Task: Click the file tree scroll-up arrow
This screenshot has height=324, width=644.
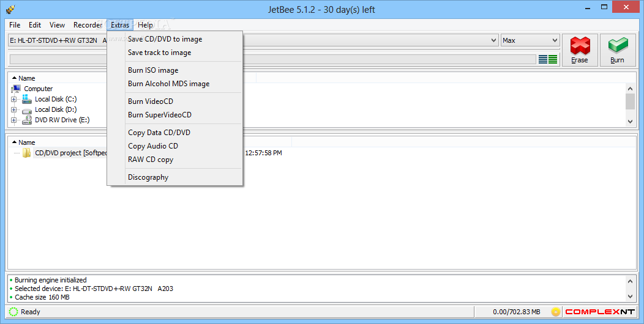Action: click(631, 88)
